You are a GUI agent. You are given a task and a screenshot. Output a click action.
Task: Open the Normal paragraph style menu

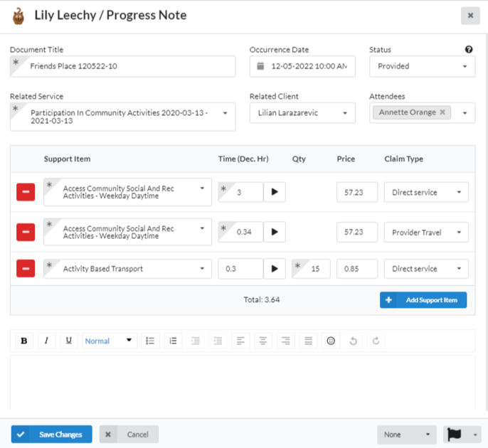(x=109, y=341)
